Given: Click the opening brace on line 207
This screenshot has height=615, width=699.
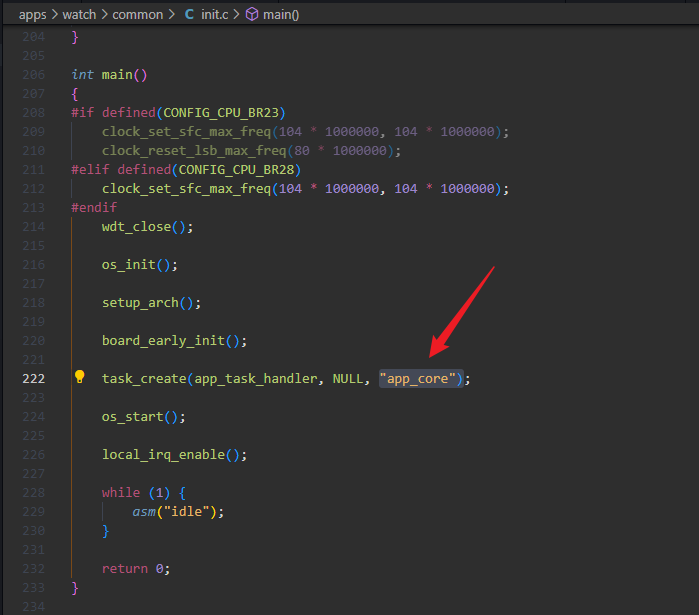Looking at the screenshot, I should [x=75, y=94].
